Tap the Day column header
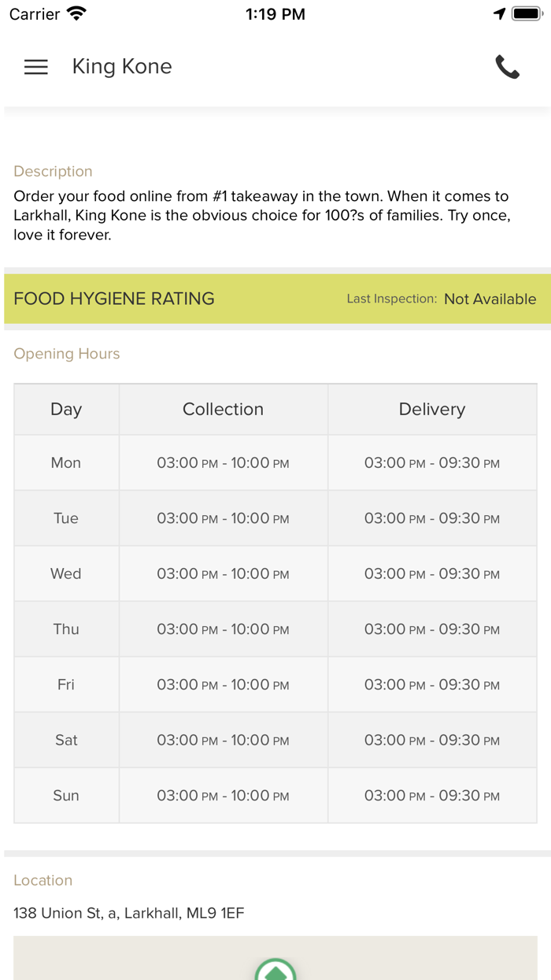 [x=66, y=410]
